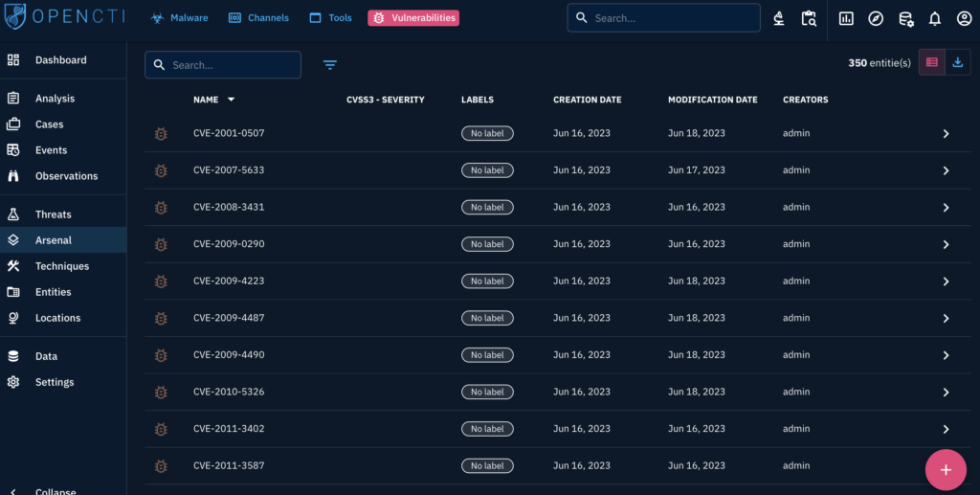Open the notifications bell icon
The width and height of the screenshot is (980, 495).
934,18
